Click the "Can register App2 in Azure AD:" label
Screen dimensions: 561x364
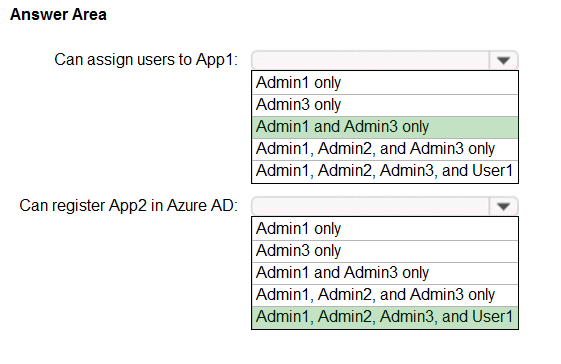coord(128,206)
